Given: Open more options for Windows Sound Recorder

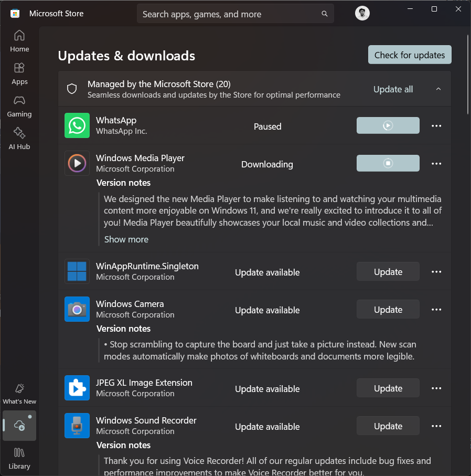Looking at the screenshot, I should point(436,426).
